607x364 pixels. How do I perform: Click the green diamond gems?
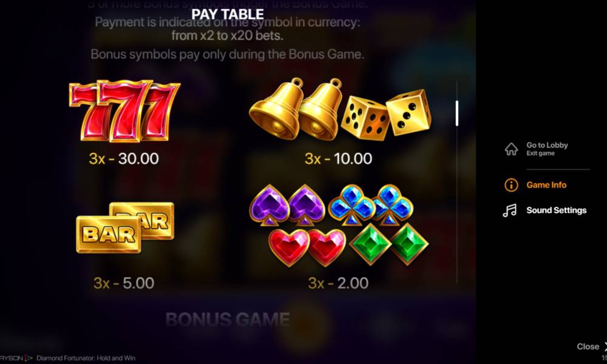[x=388, y=244]
